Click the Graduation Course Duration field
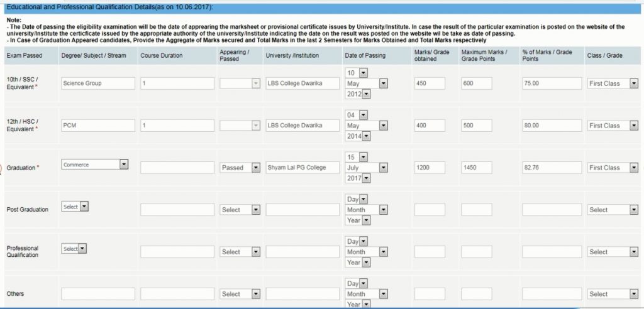 (x=177, y=168)
